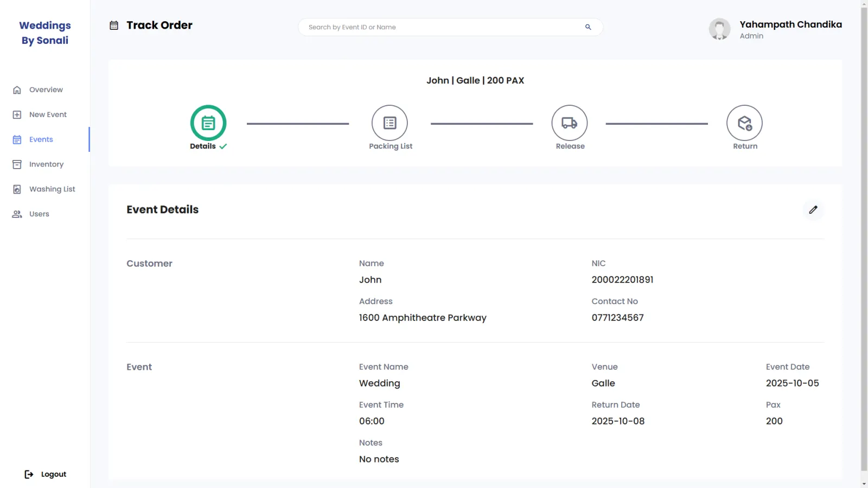Click the Logout button
Image resolution: width=868 pixels, height=488 pixels.
point(46,474)
